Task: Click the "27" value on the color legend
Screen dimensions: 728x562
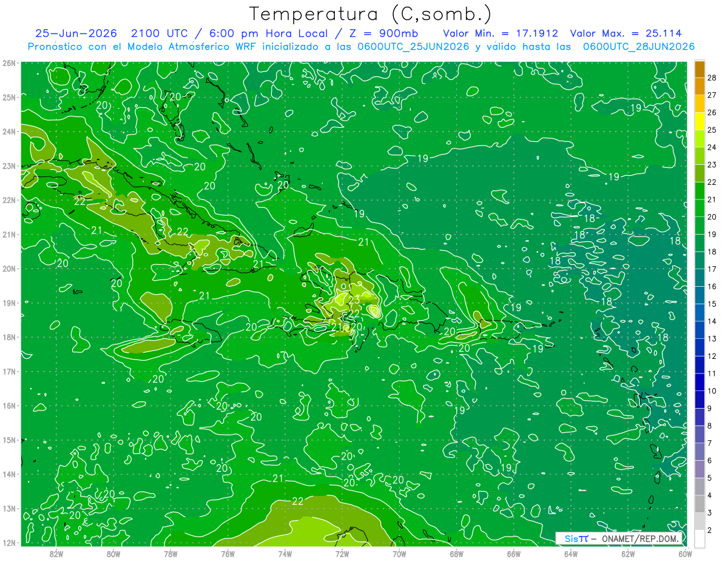Action: [x=712, y=95]
